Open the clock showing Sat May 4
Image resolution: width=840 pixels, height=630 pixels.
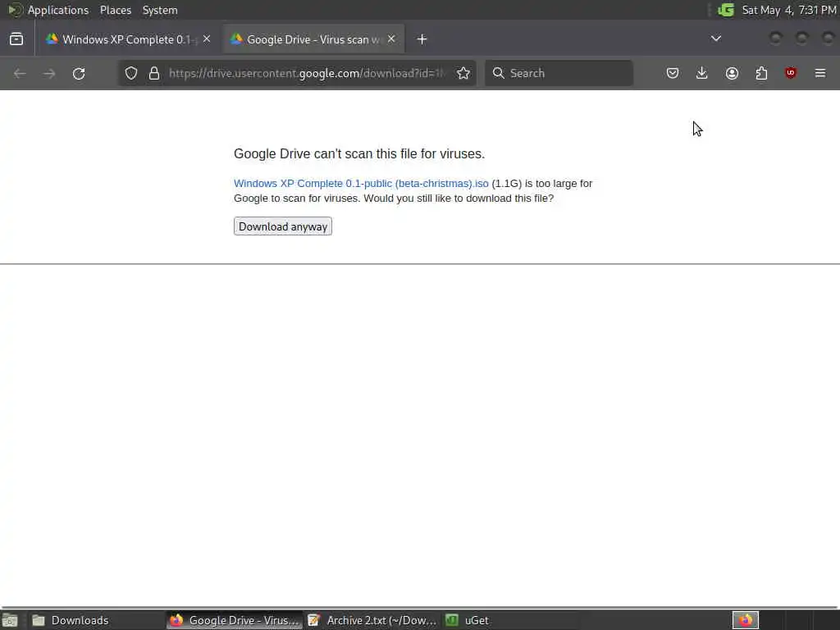[x=788, y=10]
